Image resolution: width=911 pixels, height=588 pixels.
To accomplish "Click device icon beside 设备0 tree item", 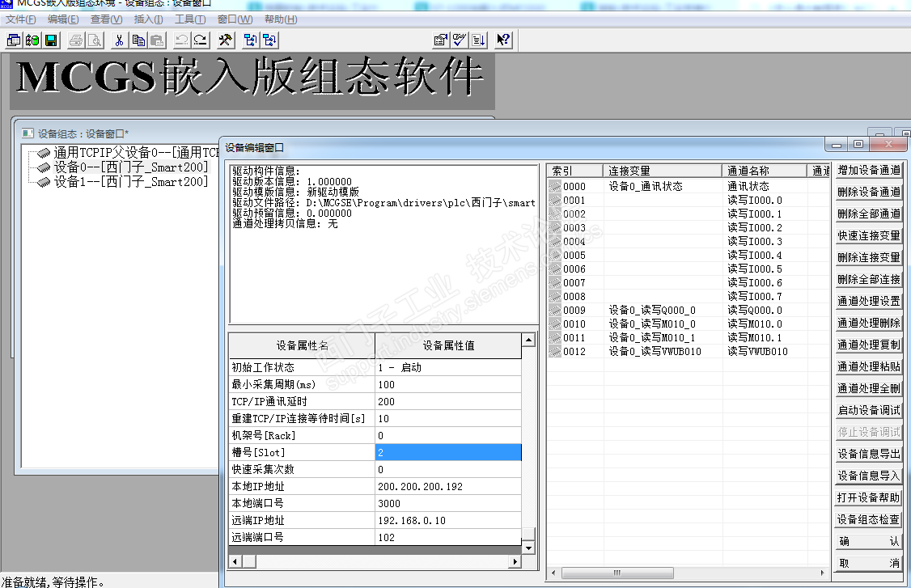I will pos(44,168).
